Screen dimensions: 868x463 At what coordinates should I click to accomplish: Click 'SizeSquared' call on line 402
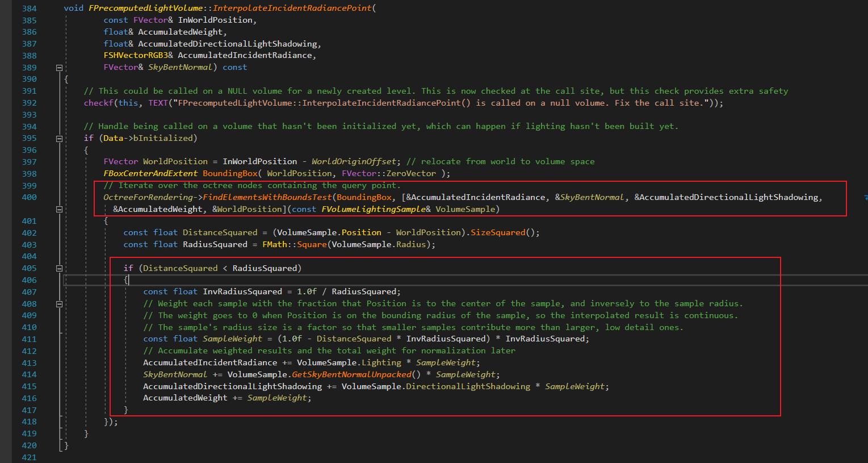point(498,232)
